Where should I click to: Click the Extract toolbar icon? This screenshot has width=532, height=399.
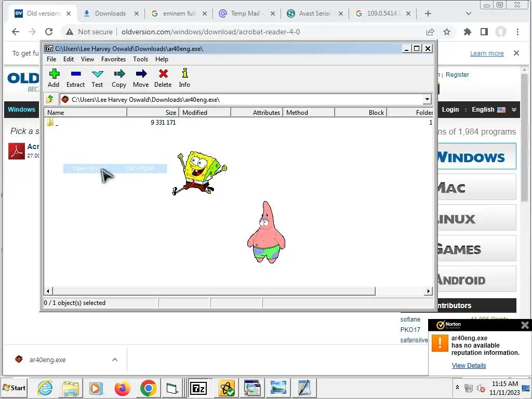pyautogui.click(x=75, y=78)
